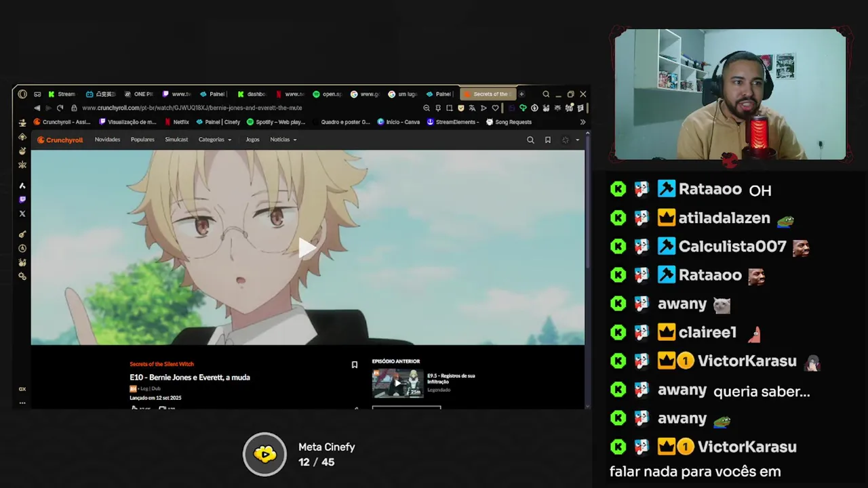The image size is (868, 488).
Task: Open the Simulcast page
Action: pos(176,140)
